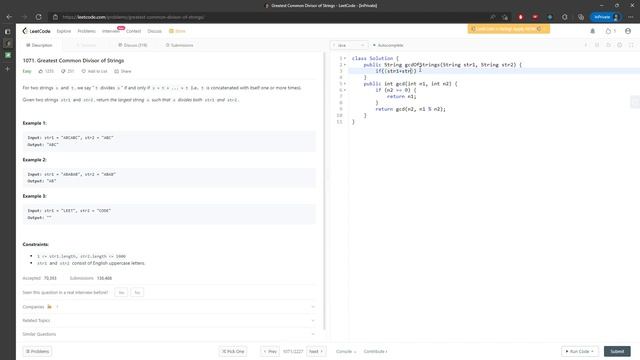Go to Next problem
The height and width of the screenshot is (360, 640).
(316, 351)
